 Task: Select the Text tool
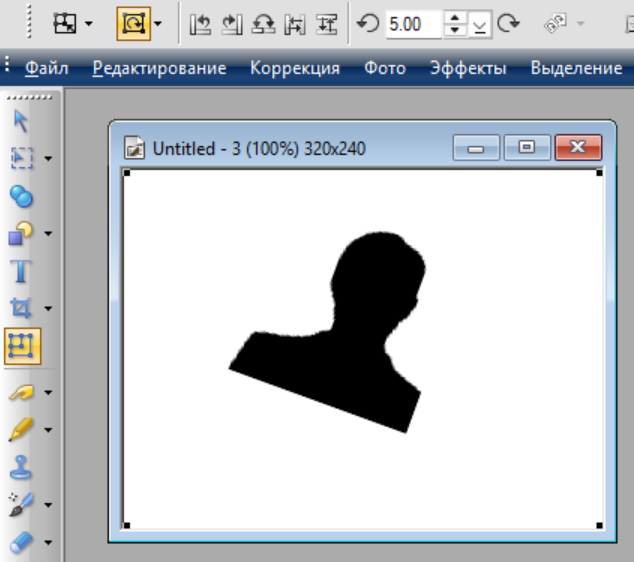(x=21, y=270)
